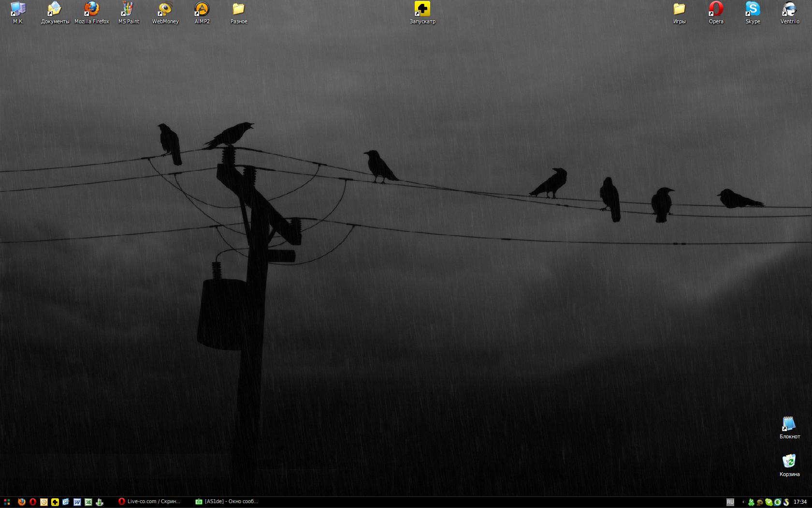Launch the MS Paint desktop shortcut
The width and height of the screenshot is (812, 508).
[129, 10]
